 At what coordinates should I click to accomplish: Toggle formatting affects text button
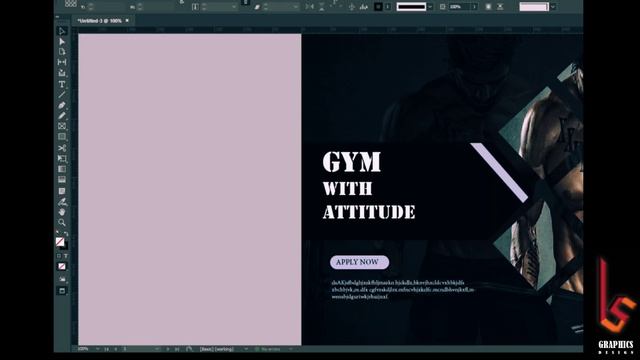pos(65,256)
